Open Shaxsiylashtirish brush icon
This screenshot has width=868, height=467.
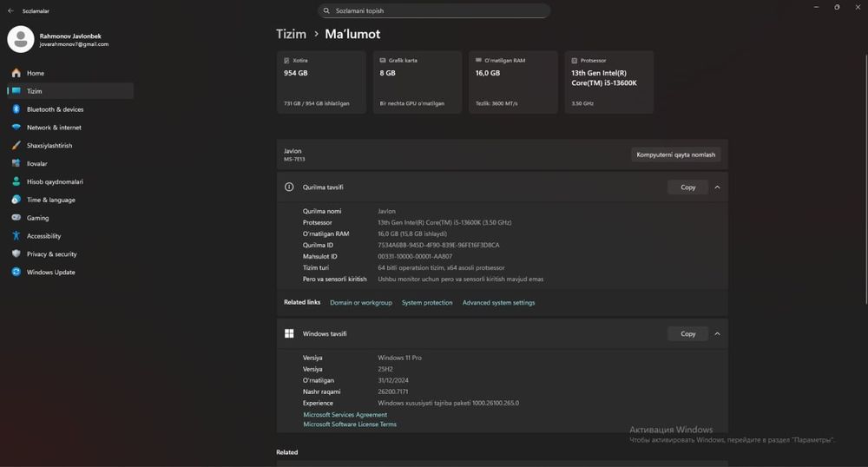pos(16,146)
